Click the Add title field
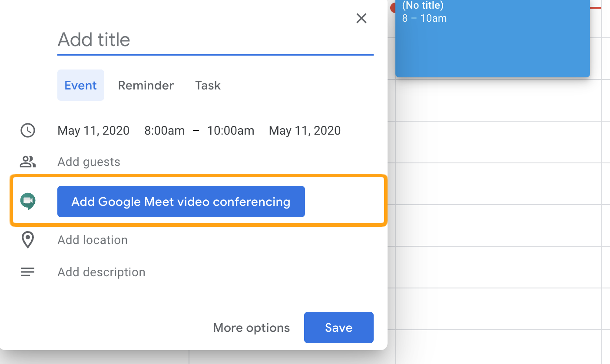This screenshot has width=610, height=364. tap(215, 40)
